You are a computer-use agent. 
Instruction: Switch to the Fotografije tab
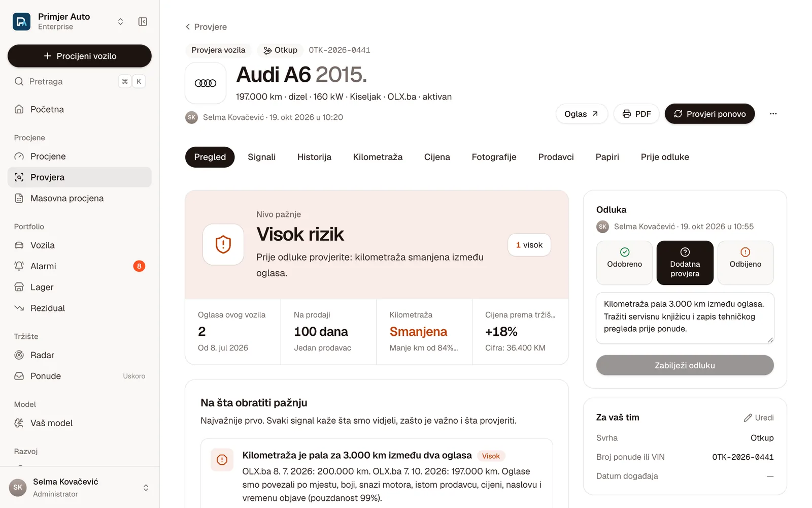tap(494, 157)
